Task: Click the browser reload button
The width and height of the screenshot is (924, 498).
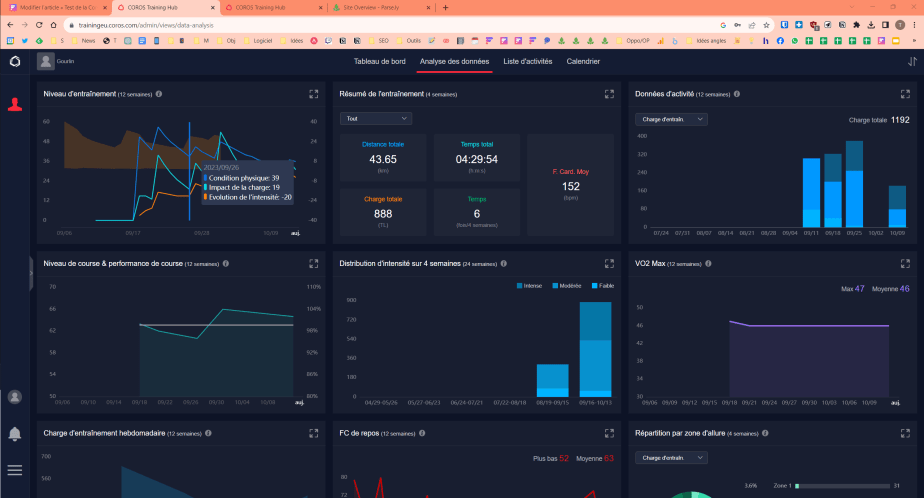Action: [x=39, y=25]
